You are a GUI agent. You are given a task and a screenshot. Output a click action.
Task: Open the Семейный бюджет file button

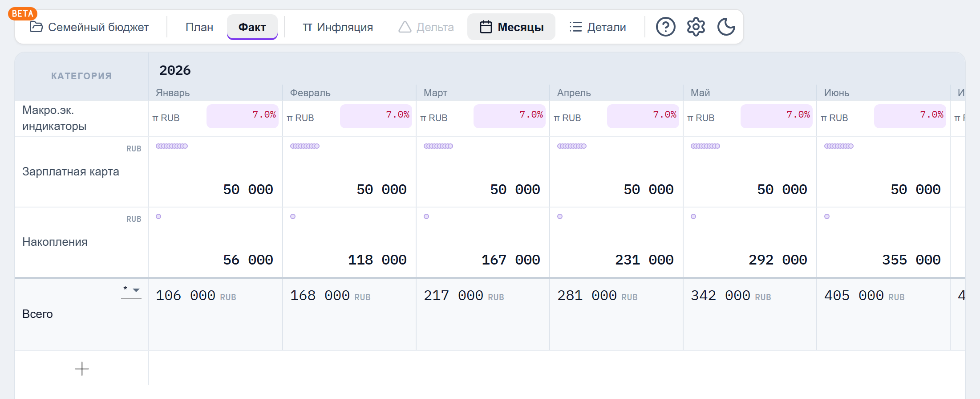[x=89, y=27]
